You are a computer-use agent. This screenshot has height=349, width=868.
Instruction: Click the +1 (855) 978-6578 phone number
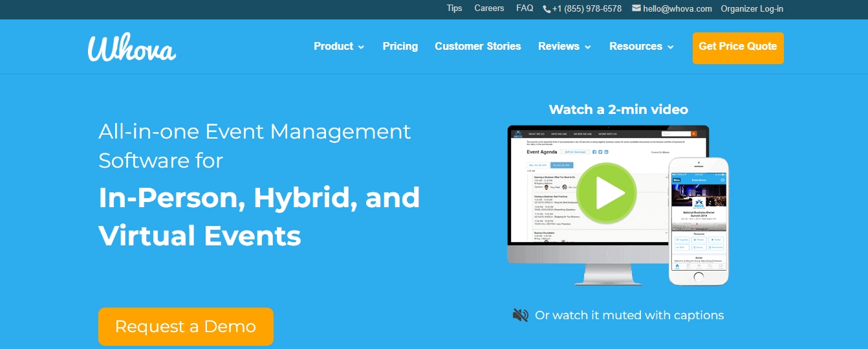pos(587,9)
